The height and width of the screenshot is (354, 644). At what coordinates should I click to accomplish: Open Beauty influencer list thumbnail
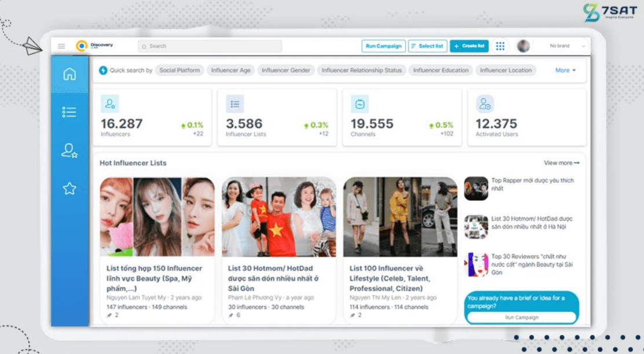point(157,217)
